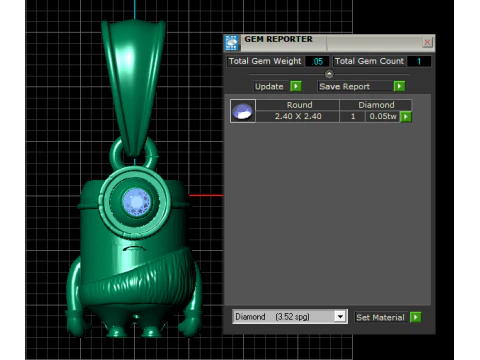Click the green Save Report arrow
Viewport: 480px width, 360px height.
coord(399,86)
